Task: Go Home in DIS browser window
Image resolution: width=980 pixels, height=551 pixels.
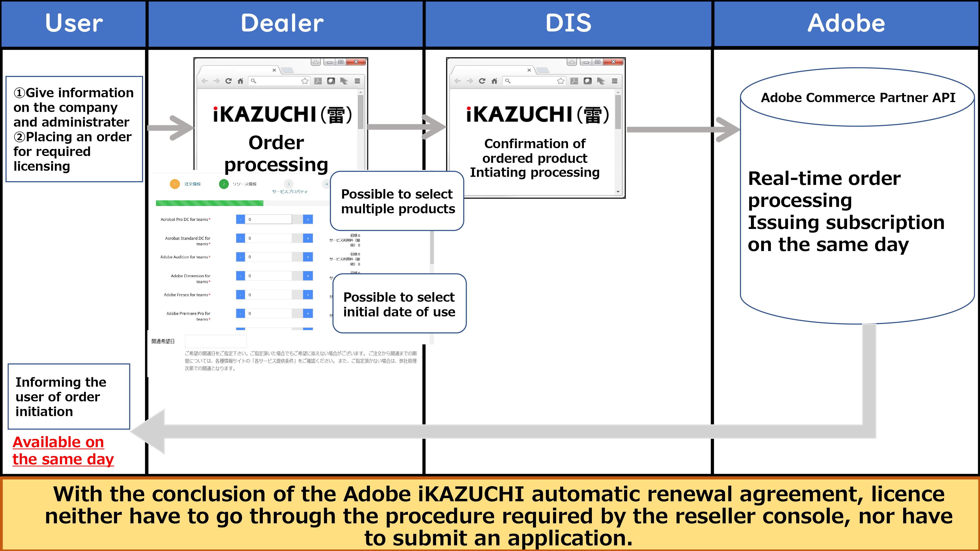Action: tap(494, 81)
